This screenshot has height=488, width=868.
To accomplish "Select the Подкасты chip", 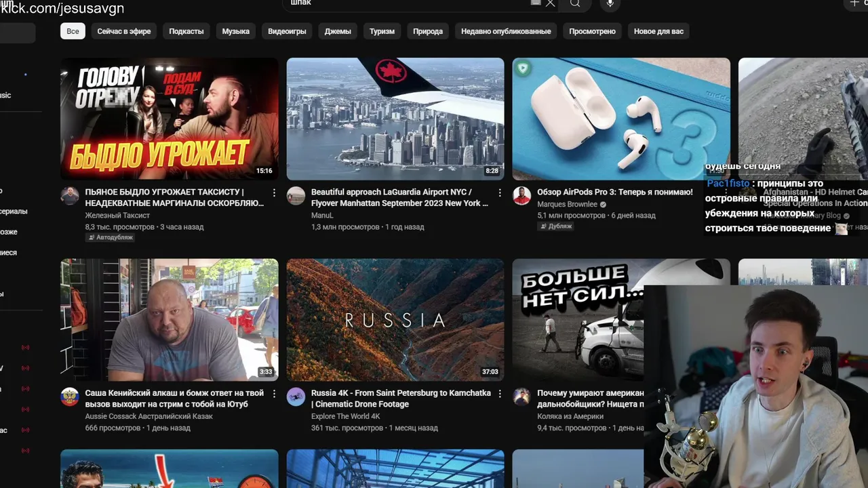I will point(186,31).
